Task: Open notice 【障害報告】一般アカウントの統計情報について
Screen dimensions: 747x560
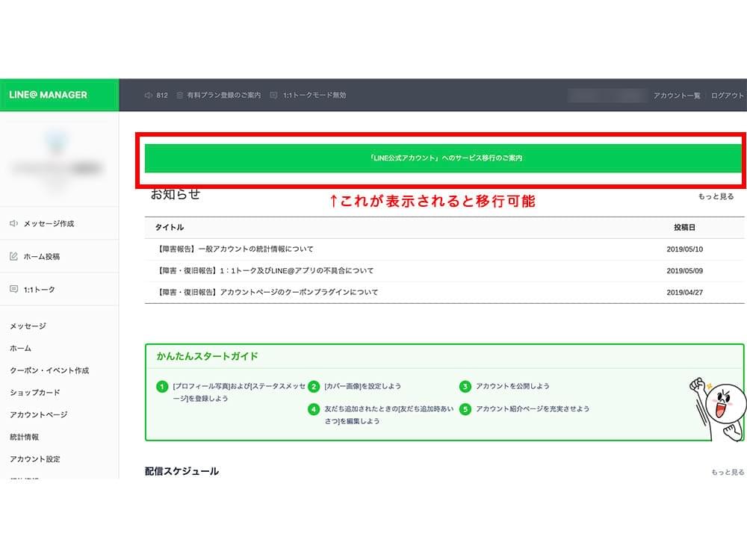Action: point(235,249)
